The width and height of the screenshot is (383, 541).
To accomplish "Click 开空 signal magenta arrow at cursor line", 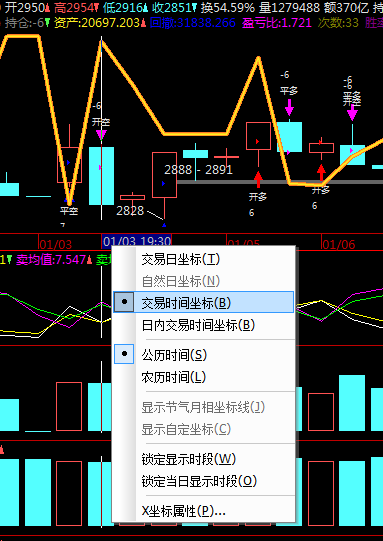I will coord(101,135).
